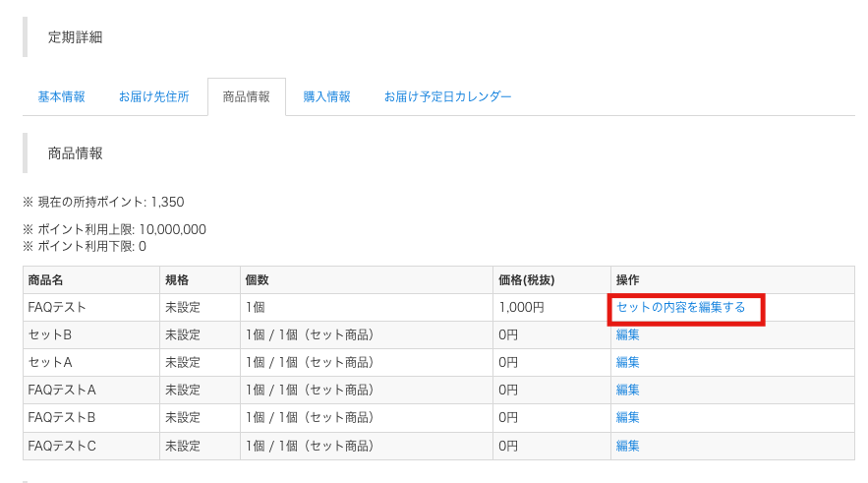Select the 操作 column header
This screenshot has width=868, height=483.
pyautogui.click(x=733, y=279)
